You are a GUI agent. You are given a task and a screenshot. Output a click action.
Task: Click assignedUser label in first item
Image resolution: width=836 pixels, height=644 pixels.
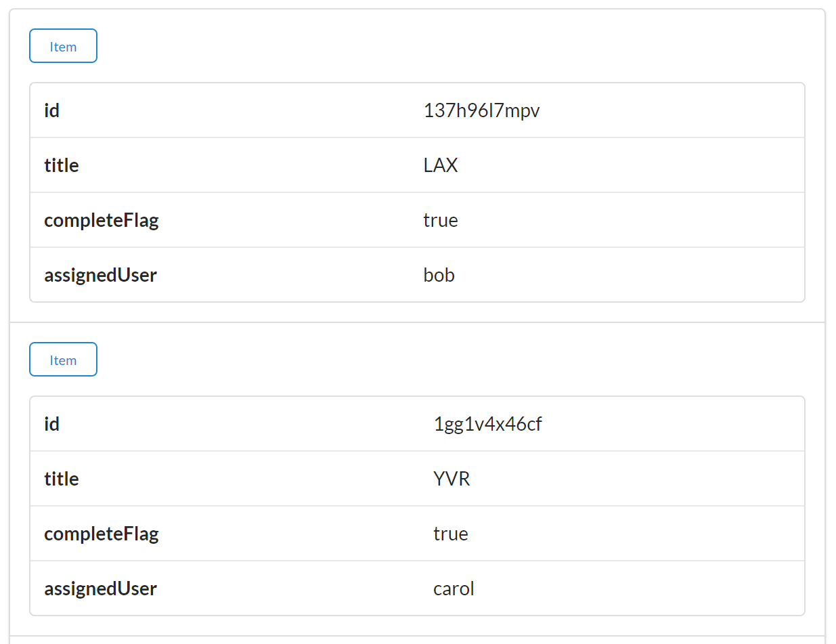coord(100,275)
